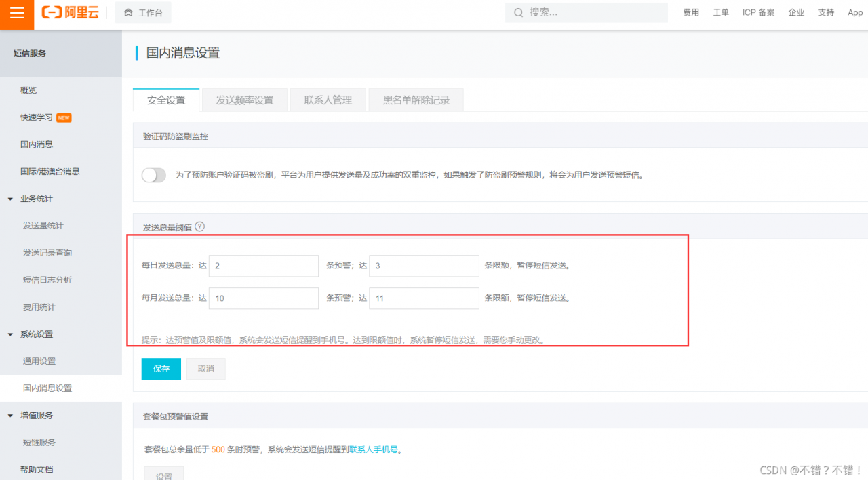Screen dimensions: 868x480
Task: Select 国内消息设置 in the sidebar
Action: click(47, 388)
